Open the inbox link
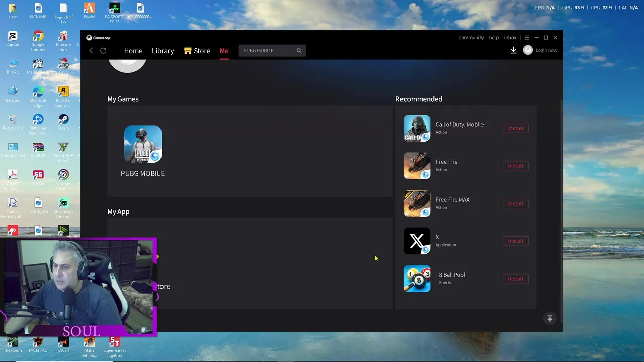This screenshot has height=362, width=644. [510, 38]
